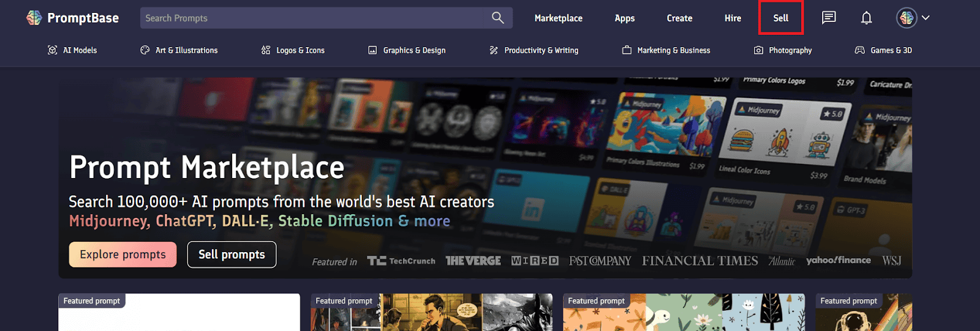The image size is (980, 331).
Task: Open Graphics & Design category link
Action: coord(415,50)
